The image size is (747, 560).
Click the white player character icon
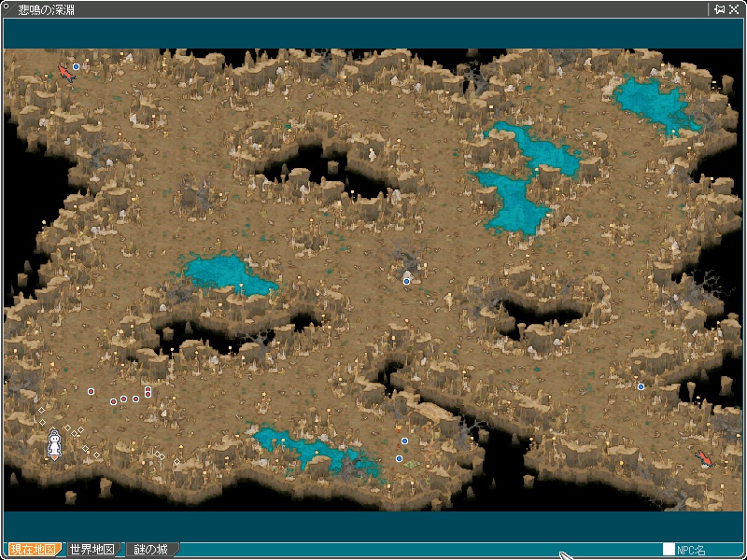click(54, 443)
